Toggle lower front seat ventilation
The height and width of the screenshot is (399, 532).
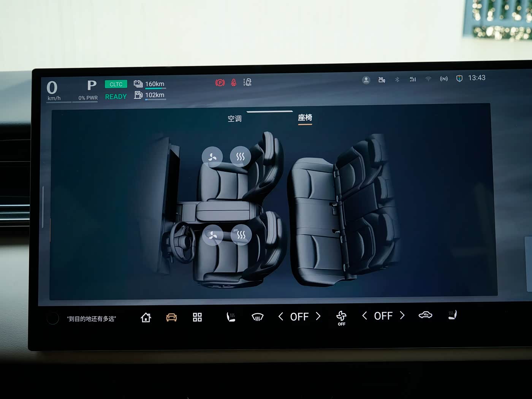213,236
